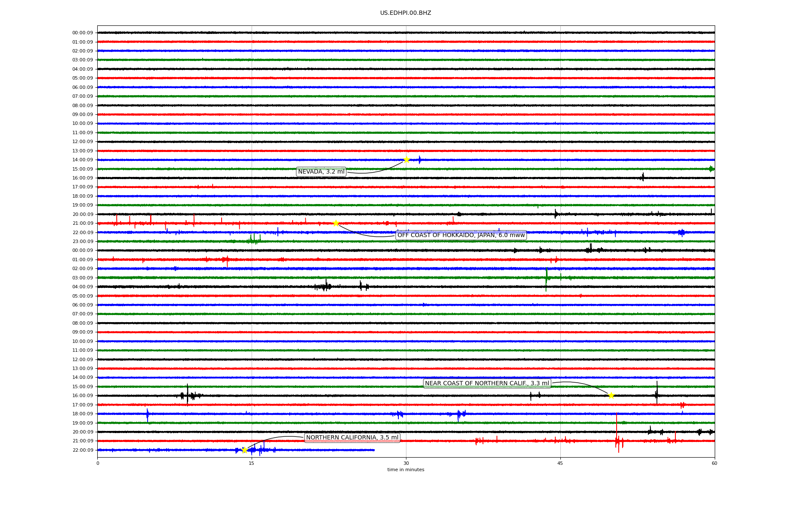Click the 12:00:09 label in upper half
This screenshot has width=812, height=508.
point(82,141)
